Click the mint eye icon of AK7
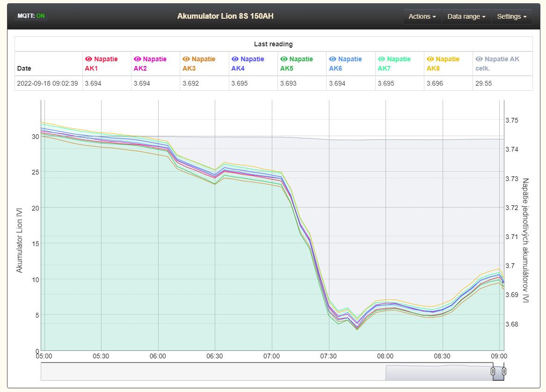546x392 pixels. 381,59
